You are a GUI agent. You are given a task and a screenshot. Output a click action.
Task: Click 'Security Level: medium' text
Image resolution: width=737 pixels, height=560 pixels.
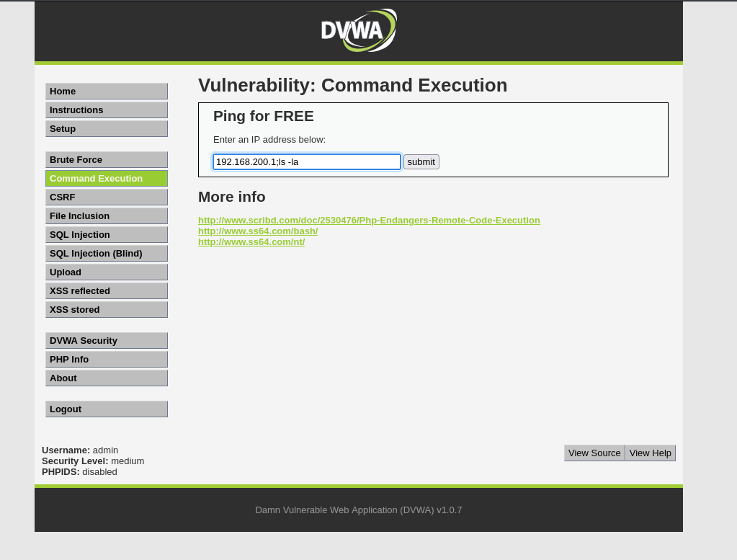(93, 461)
